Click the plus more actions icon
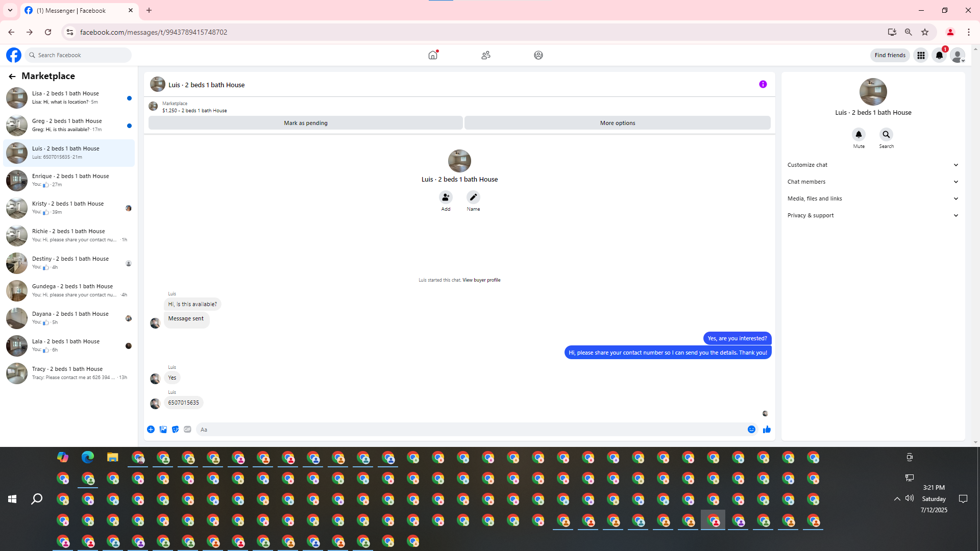This screenshot has height=551, width=980. (151, 430)
